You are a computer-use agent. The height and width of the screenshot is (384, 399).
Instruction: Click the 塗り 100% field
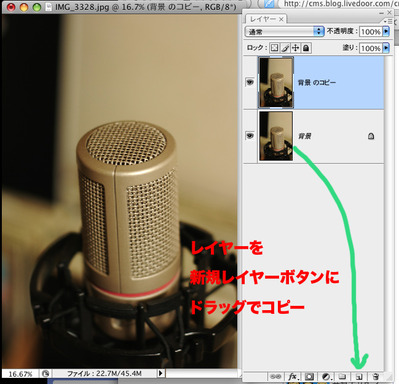(x=371, y=48)
